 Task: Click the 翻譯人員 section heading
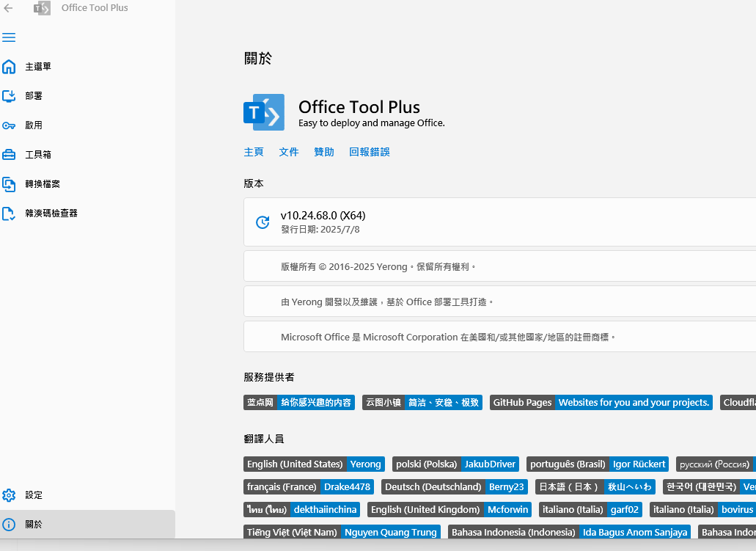pyautogui.click(x=264, y=439)
